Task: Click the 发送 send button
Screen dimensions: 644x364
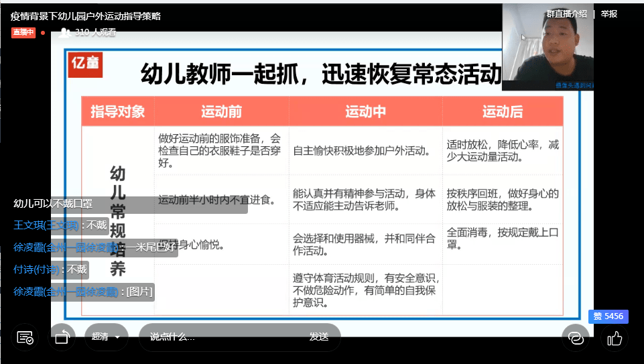Action: [319, 337]
